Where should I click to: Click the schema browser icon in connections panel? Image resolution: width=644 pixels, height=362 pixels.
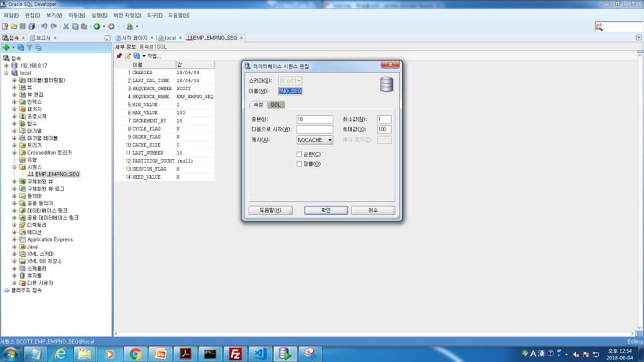[38, 47]
